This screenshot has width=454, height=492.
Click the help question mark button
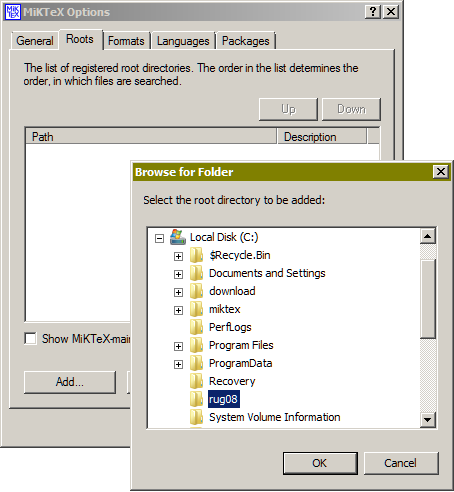pyautogui.click(x=373, y=12)
